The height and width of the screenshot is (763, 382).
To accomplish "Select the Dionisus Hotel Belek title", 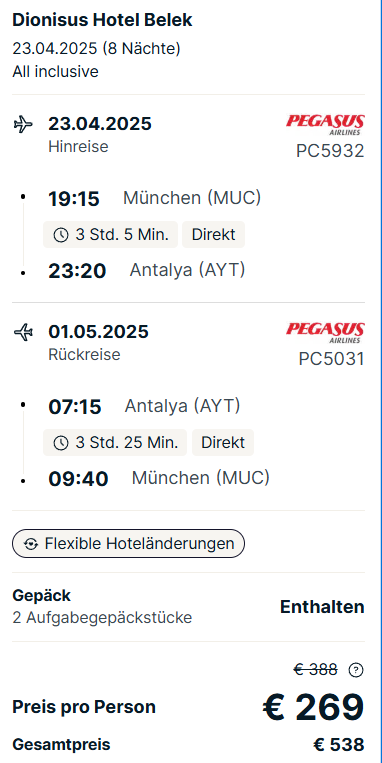I will coord(102,20).
